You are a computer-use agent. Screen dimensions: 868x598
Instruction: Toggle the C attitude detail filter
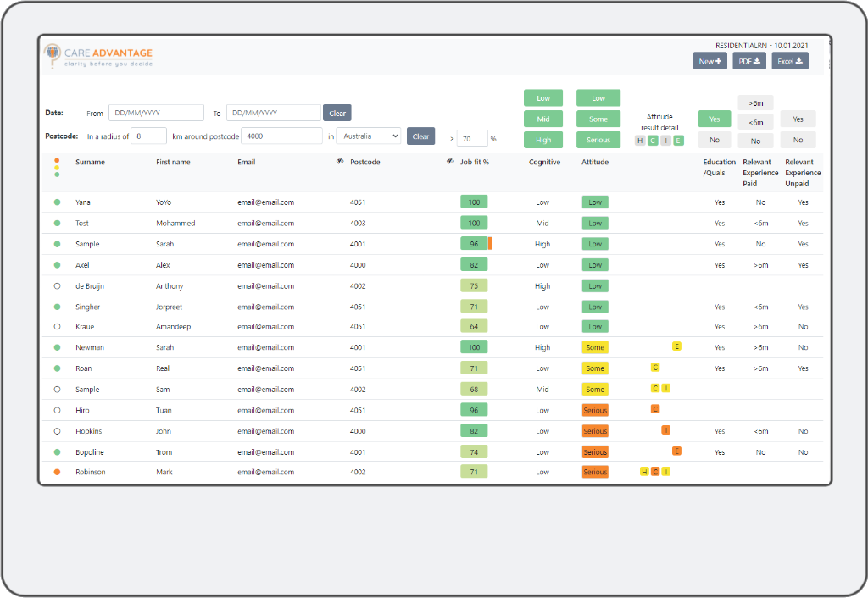click(x=654, y=141)
